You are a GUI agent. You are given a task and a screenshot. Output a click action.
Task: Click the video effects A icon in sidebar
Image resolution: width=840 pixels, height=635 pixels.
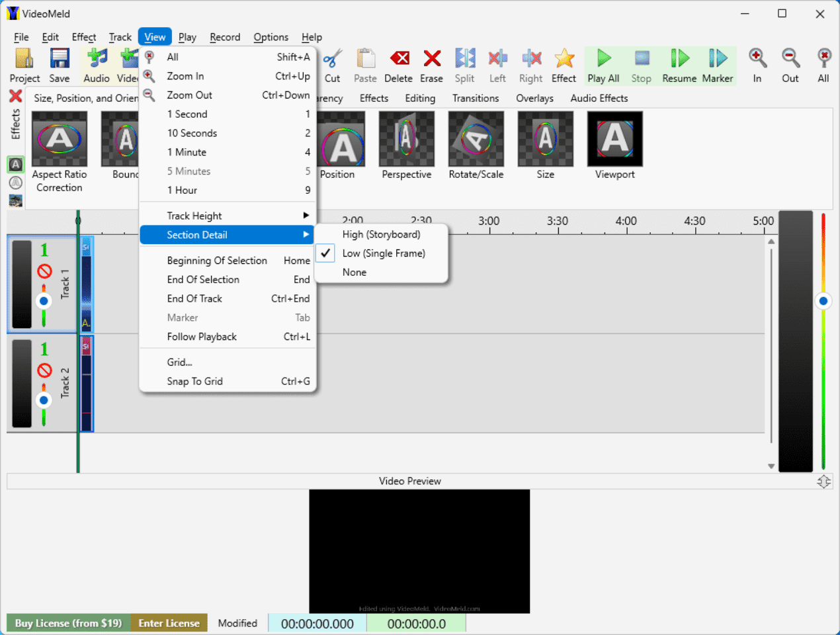(16, 164)
